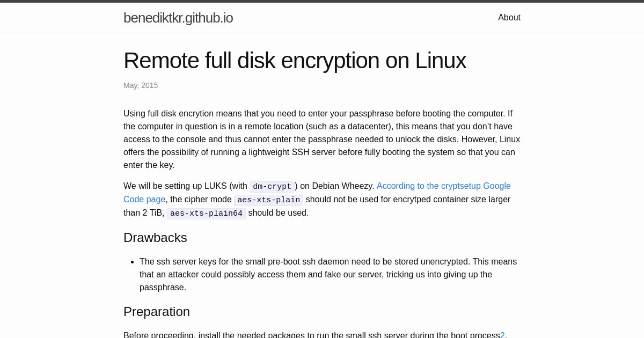This screenshot has height=338, width=644.
Task: Go to the About page
Action: click(509, 18)
